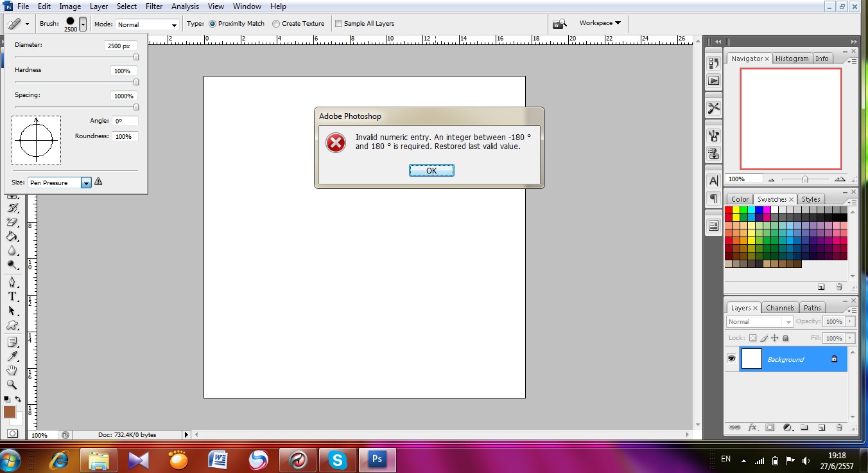Switch to the Styles tab
Viewport: 868px width, 473px height.
(x=811, y=199)
